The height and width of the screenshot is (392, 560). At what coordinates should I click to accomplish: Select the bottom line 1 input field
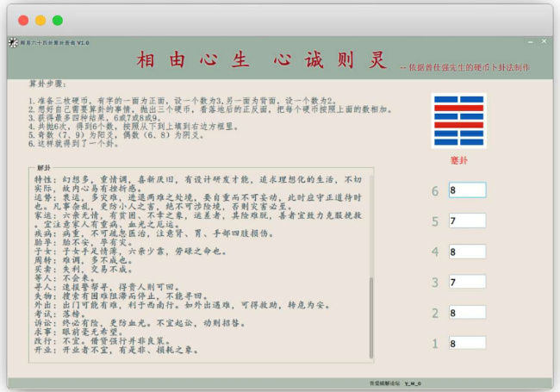467,343
